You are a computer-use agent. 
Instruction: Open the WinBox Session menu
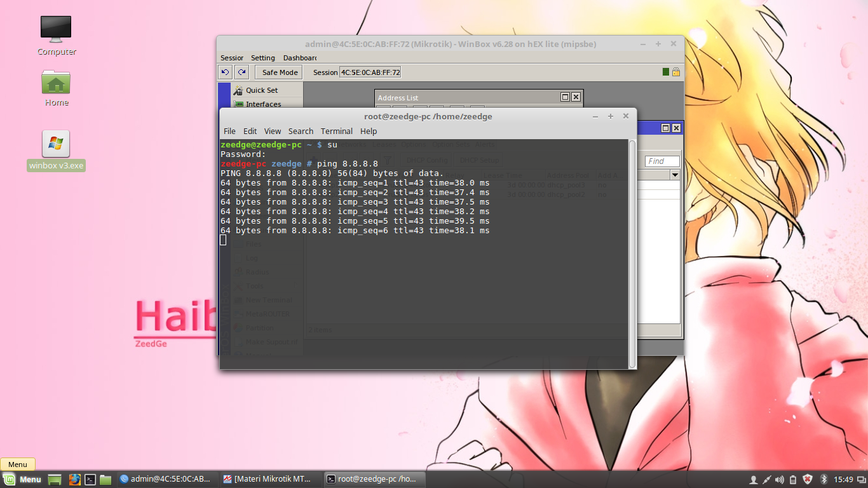coord(232,58)
